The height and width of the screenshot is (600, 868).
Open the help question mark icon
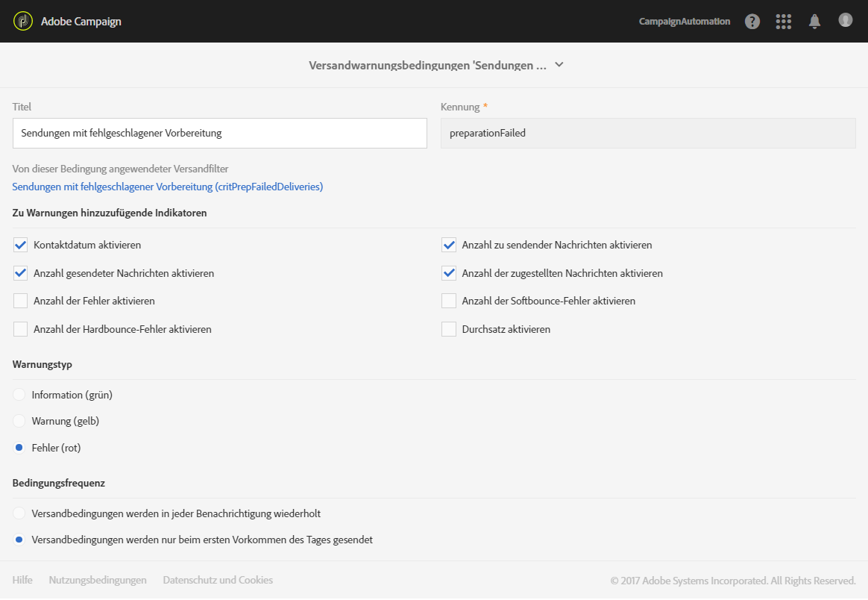pos(752,22)
